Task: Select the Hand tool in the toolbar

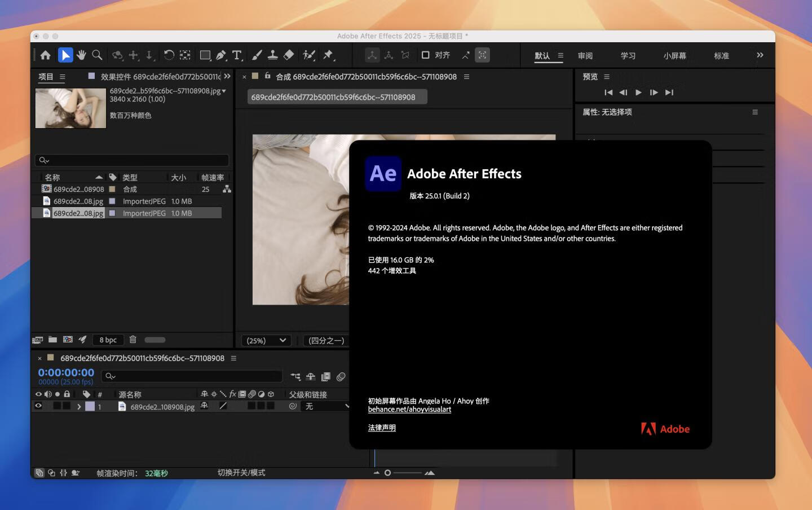Action: [x=81, y=55]
